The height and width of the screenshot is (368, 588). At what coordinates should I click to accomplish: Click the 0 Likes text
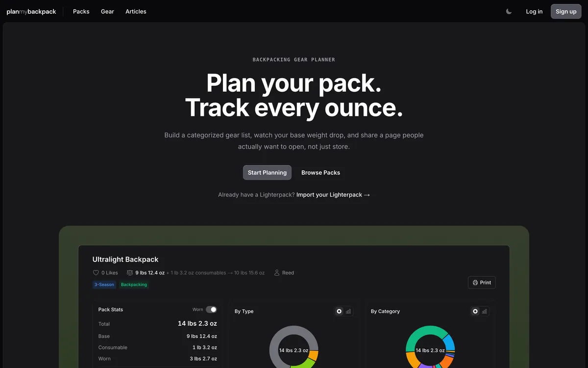pos(110,273)
